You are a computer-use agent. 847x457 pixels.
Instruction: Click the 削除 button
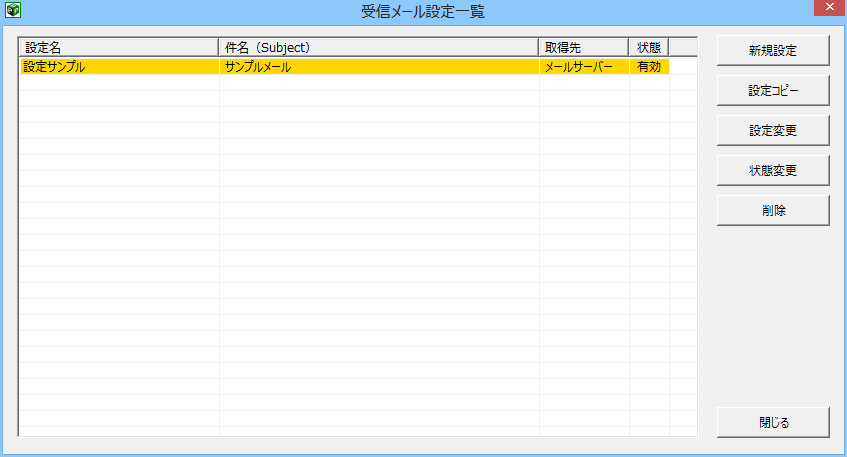coord(773,211)
